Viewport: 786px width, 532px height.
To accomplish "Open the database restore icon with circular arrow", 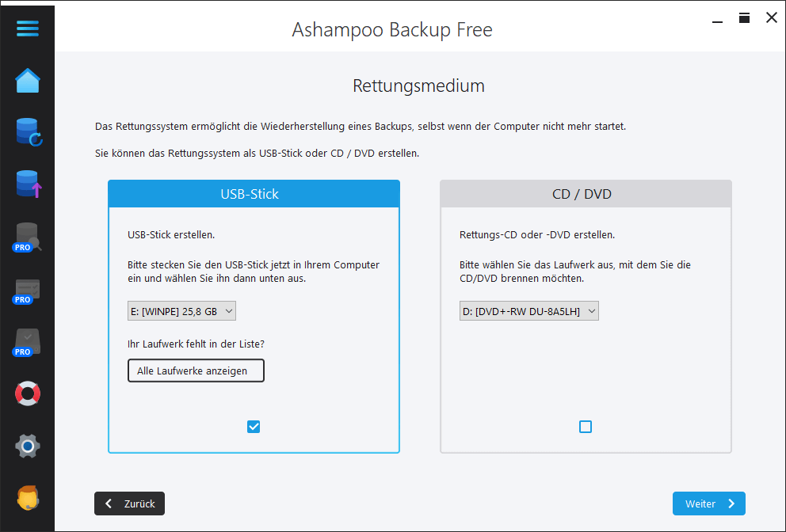I will pos(28,131).
